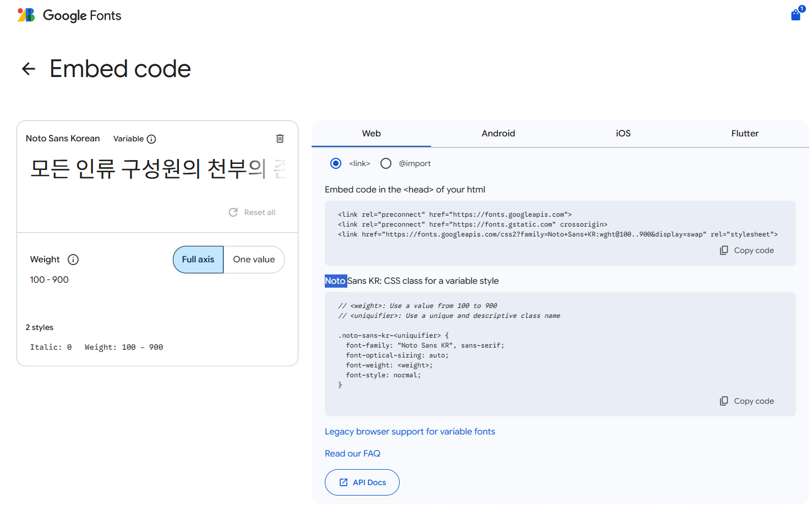Click the .noto-sans-kr-<uniquifier> selector line
Image resolution: width=812 pixels, height=517 pixels.
tap(394, 335)
